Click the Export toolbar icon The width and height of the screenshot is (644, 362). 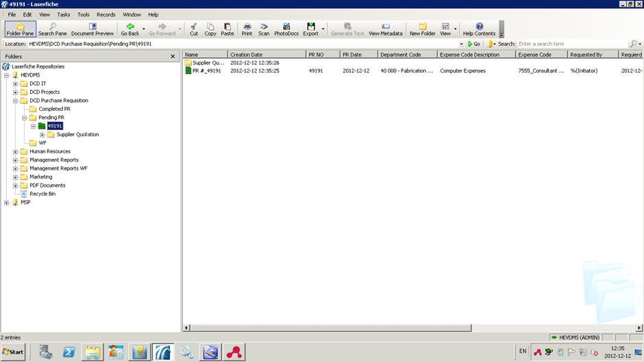pos(310,29)
